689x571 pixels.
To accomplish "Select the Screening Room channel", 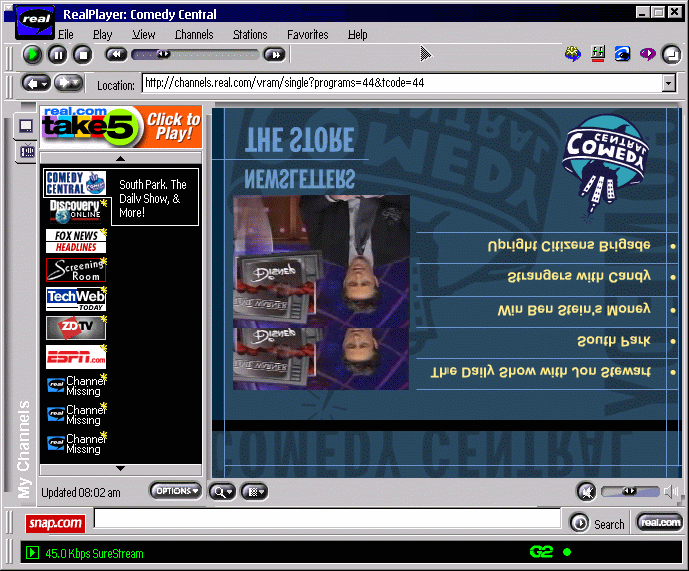I will pyautogui.click(x=76, y=269).
